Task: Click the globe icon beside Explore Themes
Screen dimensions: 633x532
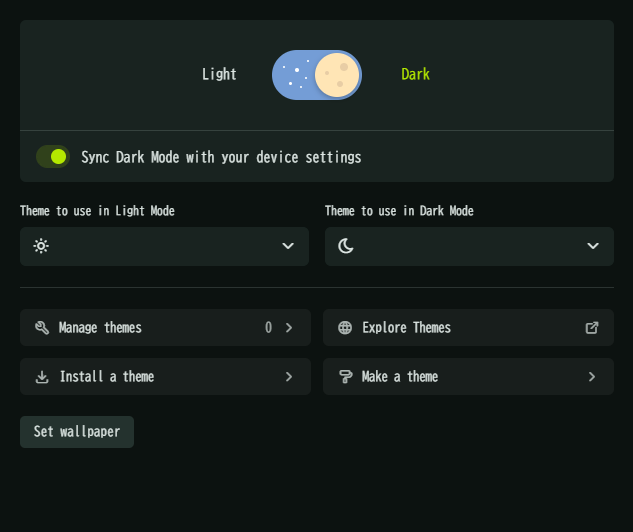Action: 345,328
